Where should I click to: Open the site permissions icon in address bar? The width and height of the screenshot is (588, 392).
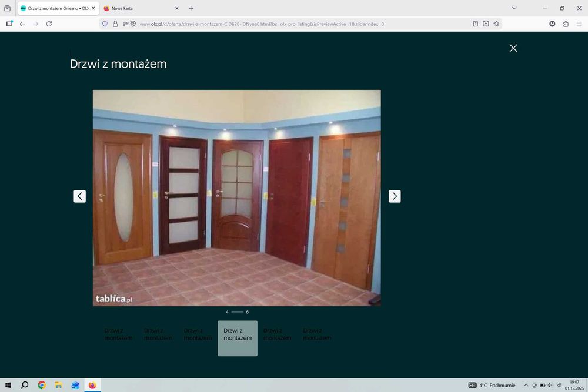(125, 24)
